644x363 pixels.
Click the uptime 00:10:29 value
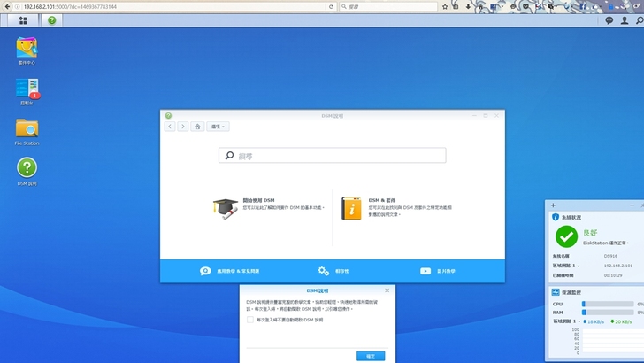[613, 275]
